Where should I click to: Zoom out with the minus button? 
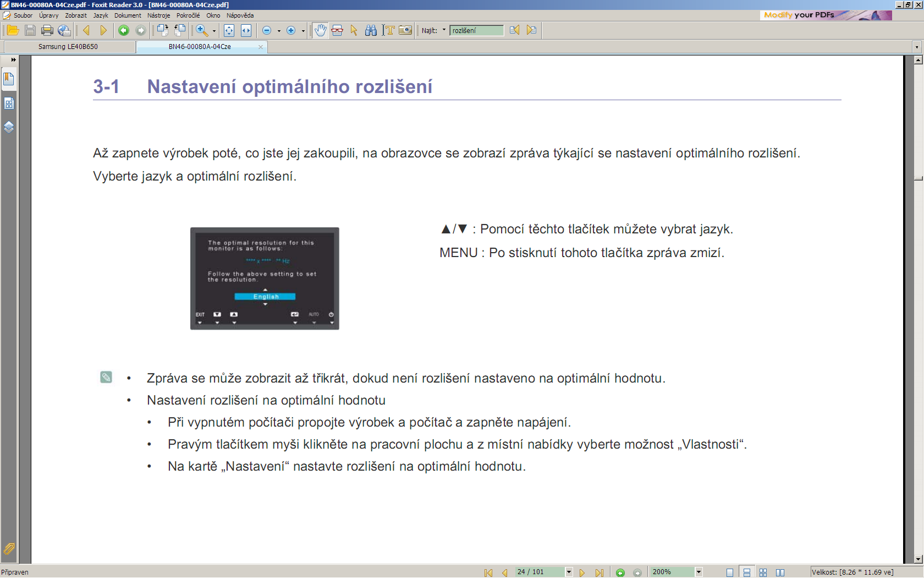(267, 30)
